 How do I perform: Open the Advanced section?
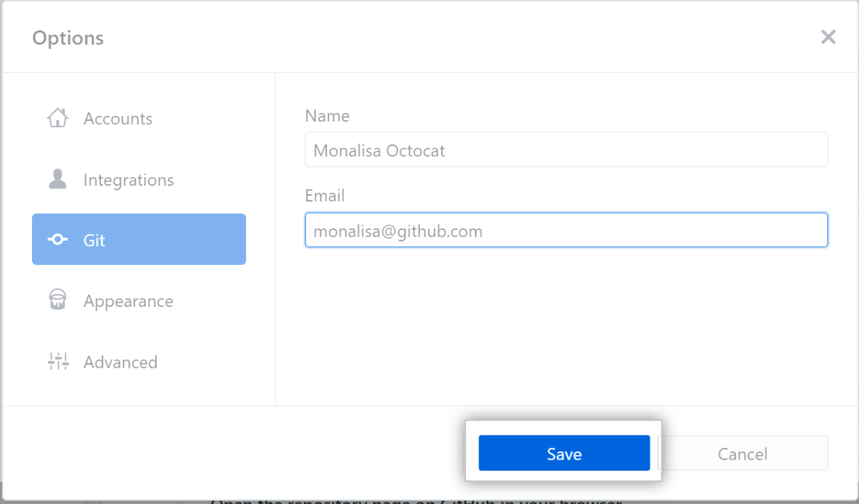[120, 362]
